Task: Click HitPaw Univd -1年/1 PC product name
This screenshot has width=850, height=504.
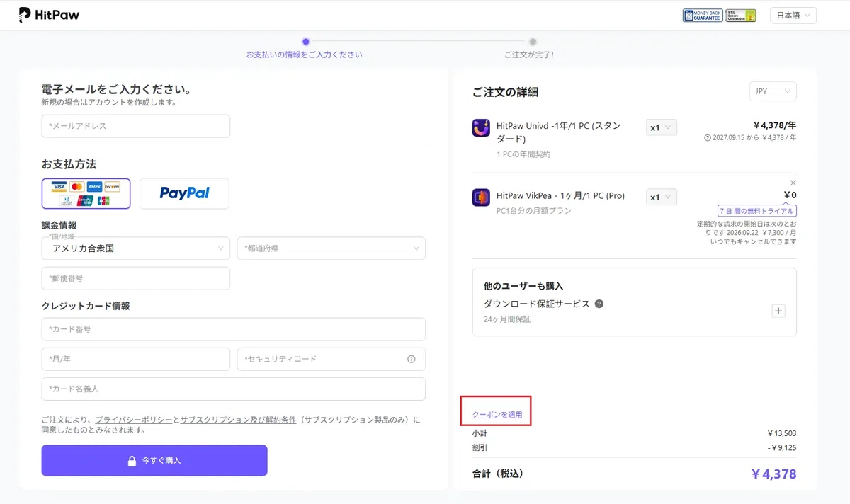Action: point(559,132)
